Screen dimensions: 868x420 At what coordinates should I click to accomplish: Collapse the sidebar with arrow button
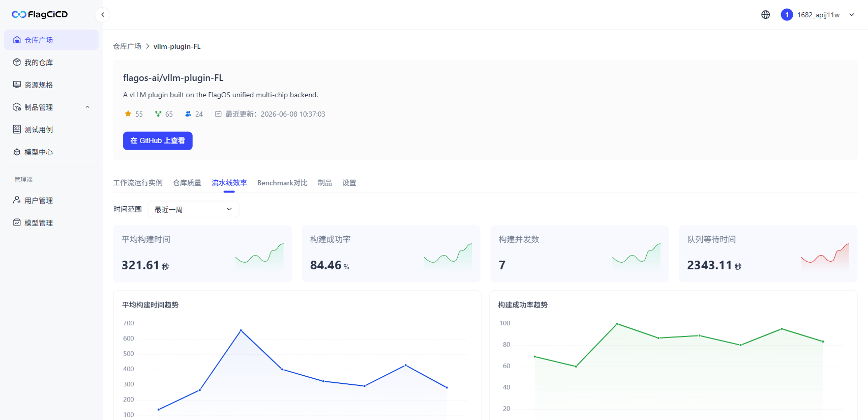tap(103, 15)
